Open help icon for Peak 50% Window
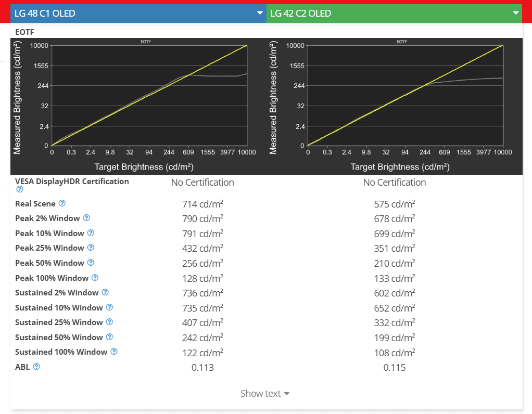This screenshot has height=414, width=532. (x=91, y=263)
